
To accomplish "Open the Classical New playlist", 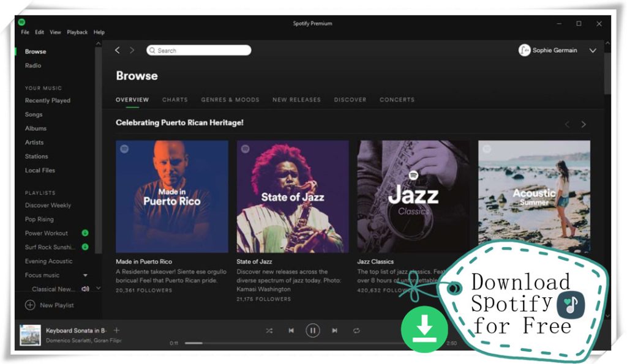I will click(53, 289).
